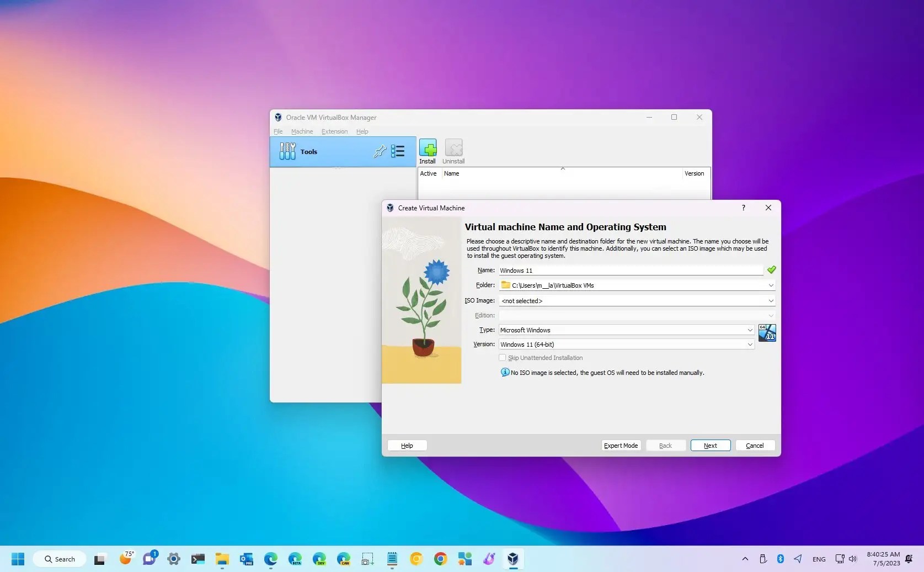Enable Skip Unattended Installation
Image resolution: width=924 pixels, height=572 pixels.
pos(502,357)
